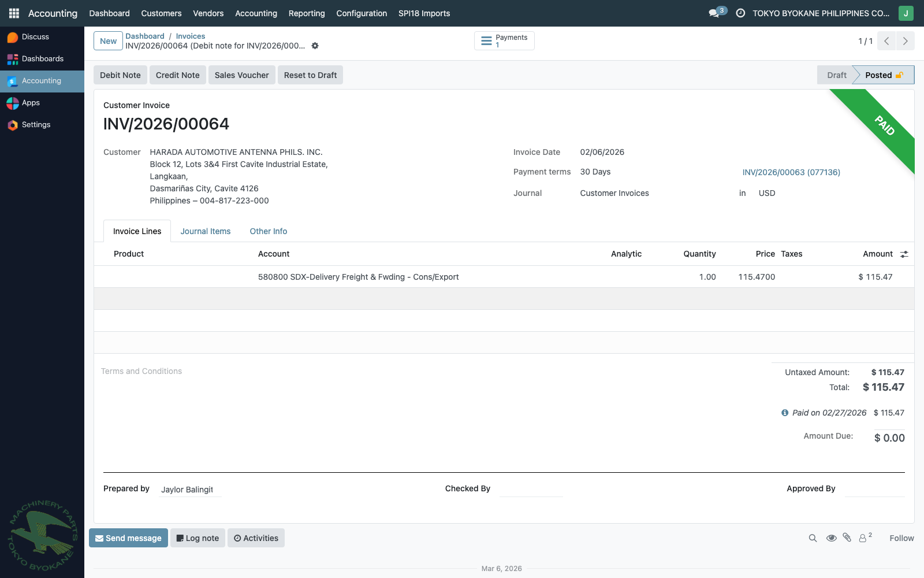Search the chatter messages magnifier icon
Viewport: 924px width, 578px height.
click(813, 538)
